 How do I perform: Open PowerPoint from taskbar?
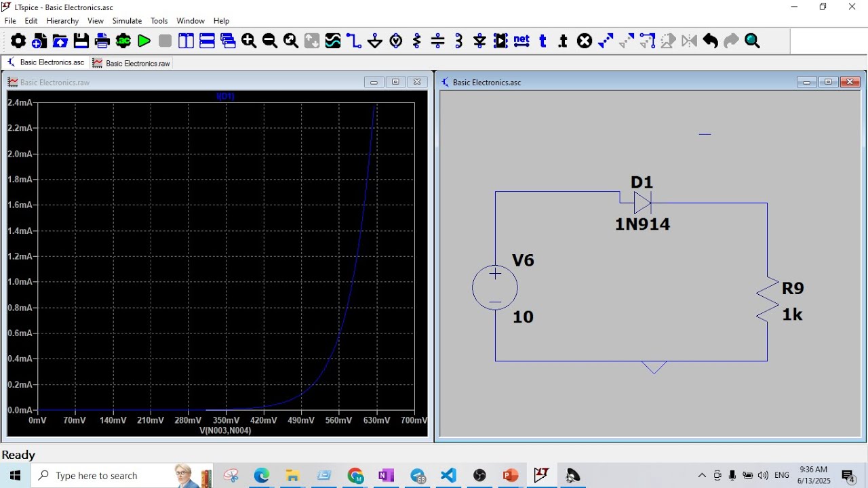tap(511, 476)
